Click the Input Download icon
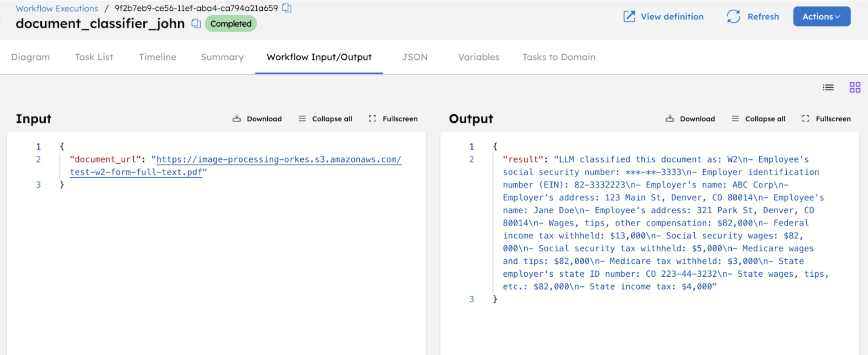This screenshot has height=355, width=868. 237,119
